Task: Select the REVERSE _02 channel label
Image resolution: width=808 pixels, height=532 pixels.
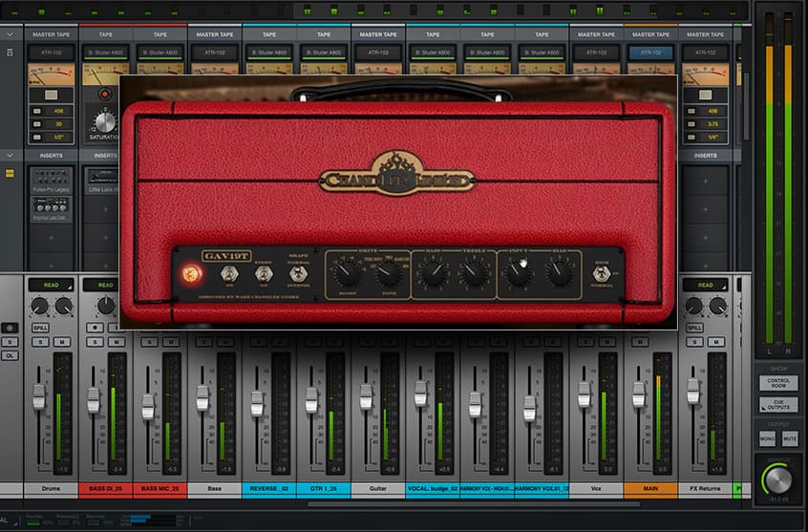Action: (x=269, y=489)
